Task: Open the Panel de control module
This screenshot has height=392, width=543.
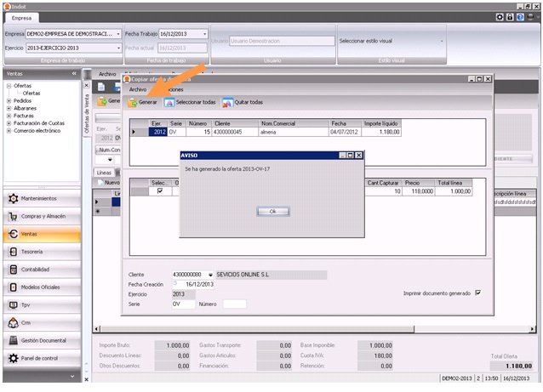Action: click(x=43, y=358)
